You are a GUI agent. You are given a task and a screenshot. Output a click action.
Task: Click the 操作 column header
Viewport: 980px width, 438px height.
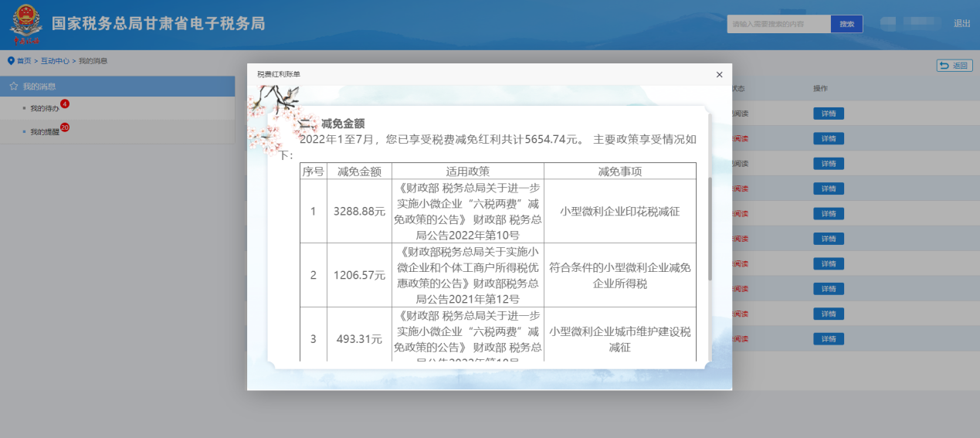(820, 89)
